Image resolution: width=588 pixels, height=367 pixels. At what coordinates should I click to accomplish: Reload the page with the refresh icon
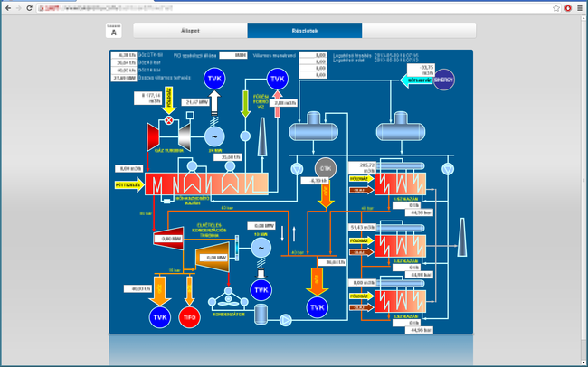tap(29, 8)
